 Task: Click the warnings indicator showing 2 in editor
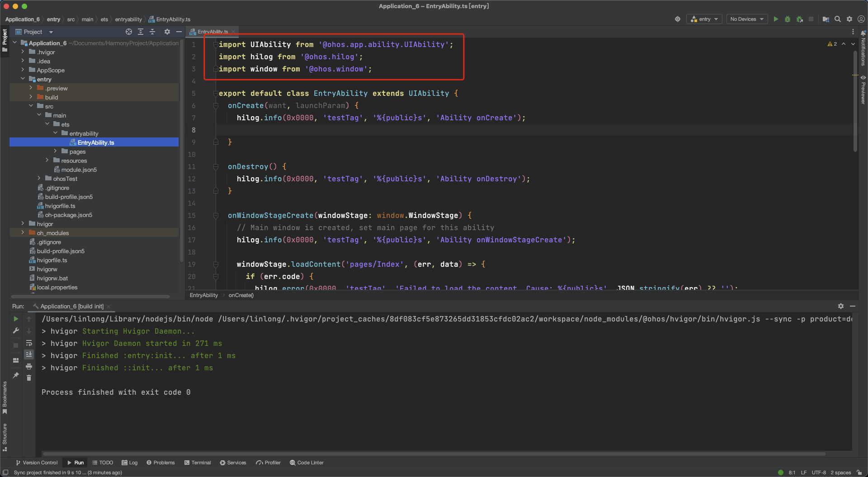pos(832,44)
